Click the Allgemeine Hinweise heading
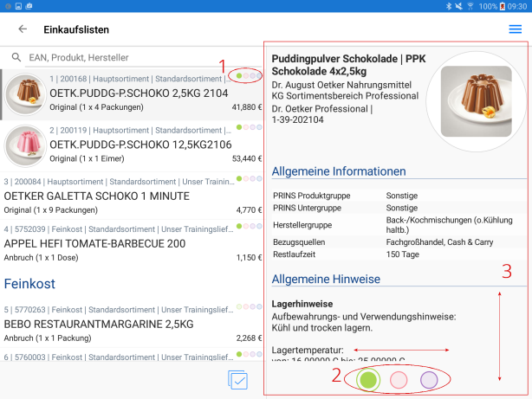Screen dimensions: 532x399 tap(326, 279)
